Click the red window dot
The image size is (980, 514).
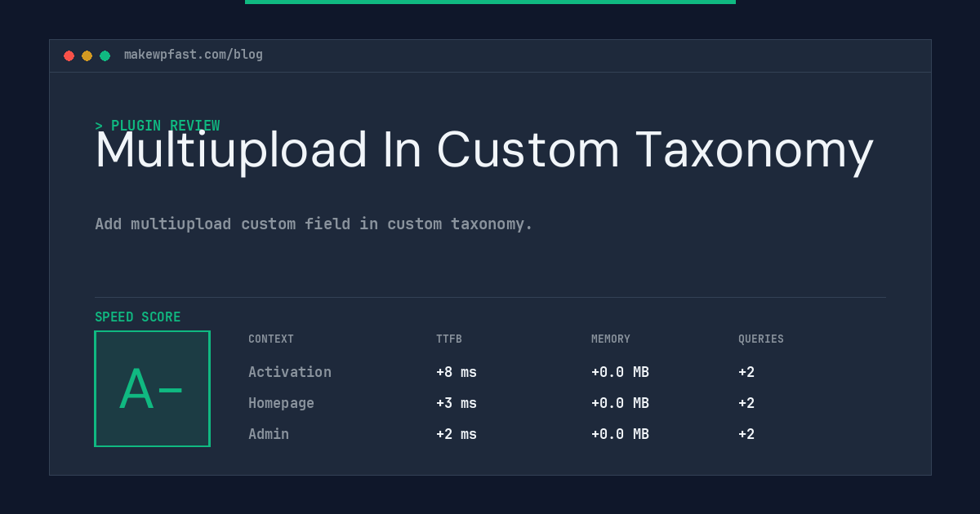point(69,55)
